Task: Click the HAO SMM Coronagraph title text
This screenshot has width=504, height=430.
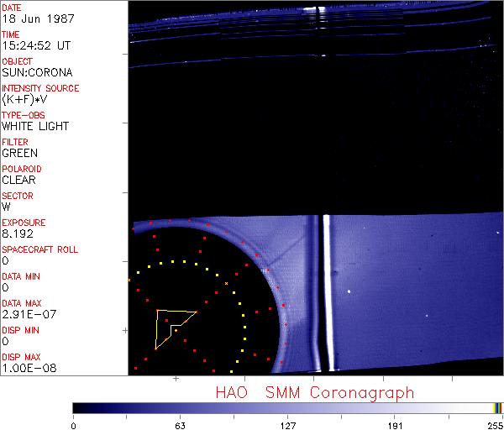Action: (x=314, y=392)
